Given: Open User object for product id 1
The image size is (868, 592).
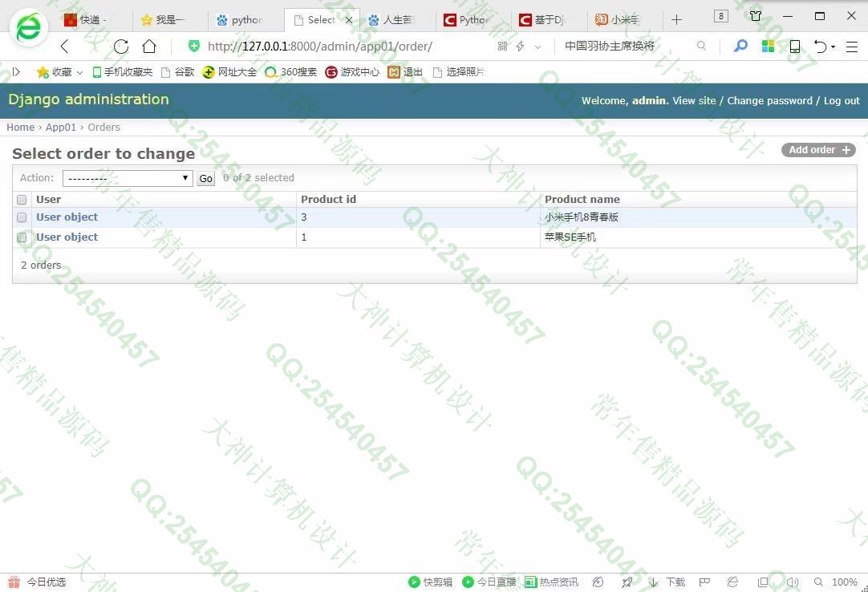Looking at the screenshot, I should pos(67,237).
